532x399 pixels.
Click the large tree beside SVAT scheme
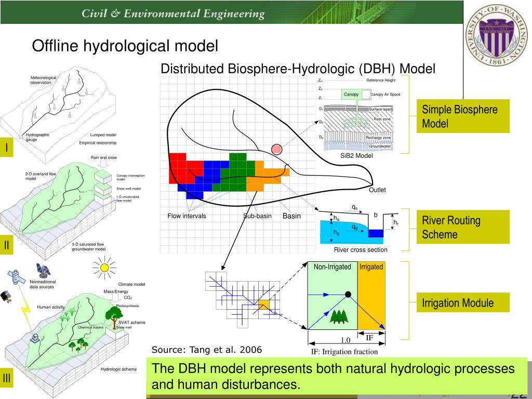[x=114, y=317]
